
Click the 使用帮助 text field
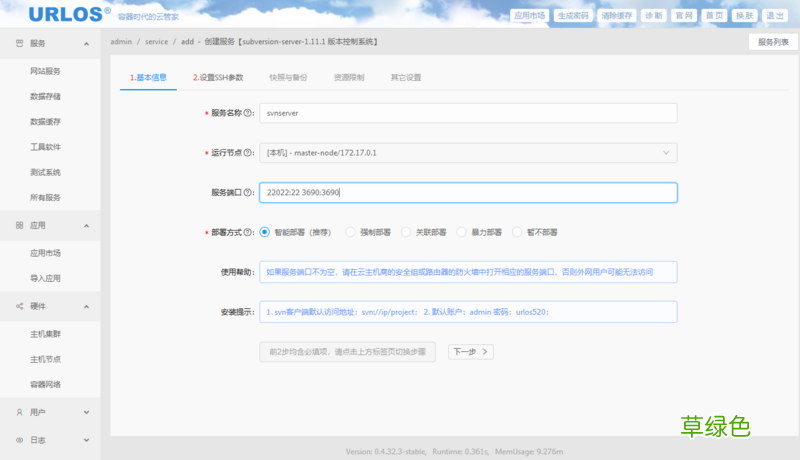point(468,272)
